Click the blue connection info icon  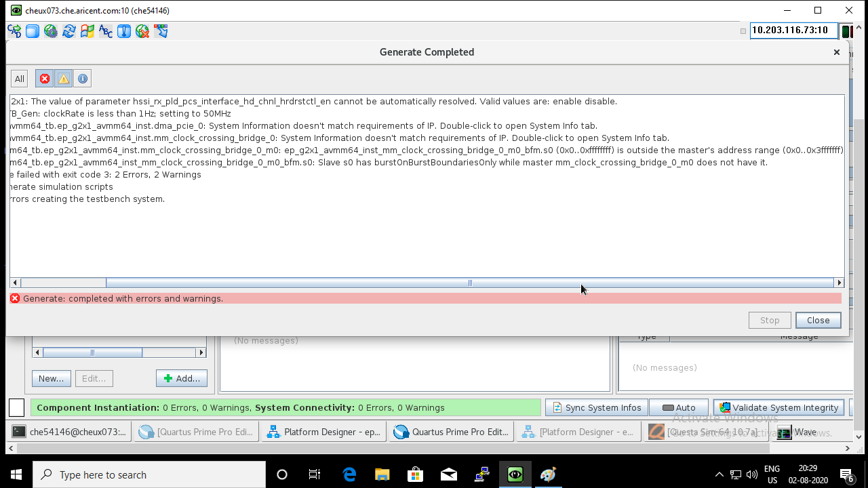(124, 31)
